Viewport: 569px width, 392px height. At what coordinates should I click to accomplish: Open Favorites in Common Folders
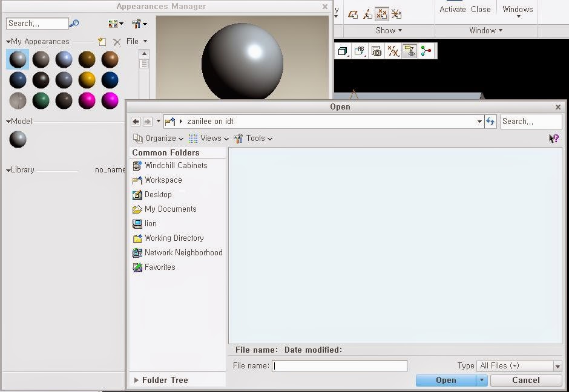pyautogui.click(x=154, y=267)
